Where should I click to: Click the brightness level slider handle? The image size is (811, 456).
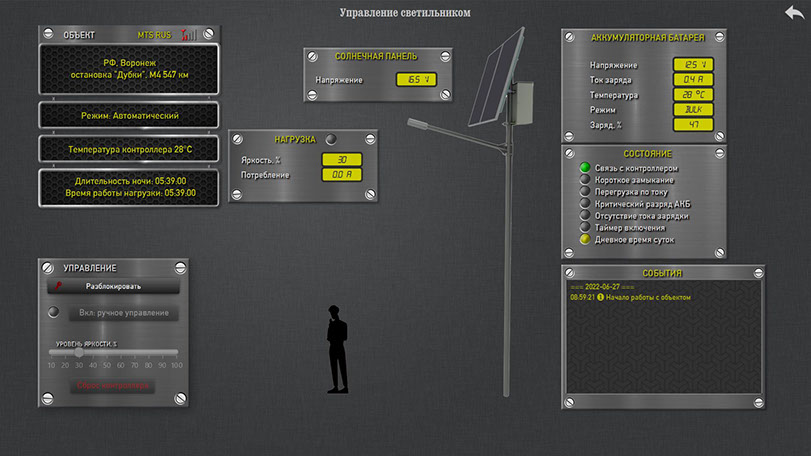(79, 353)
